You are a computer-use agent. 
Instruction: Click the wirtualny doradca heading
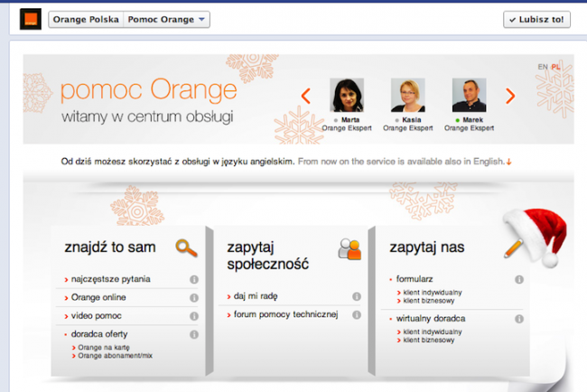431,318
